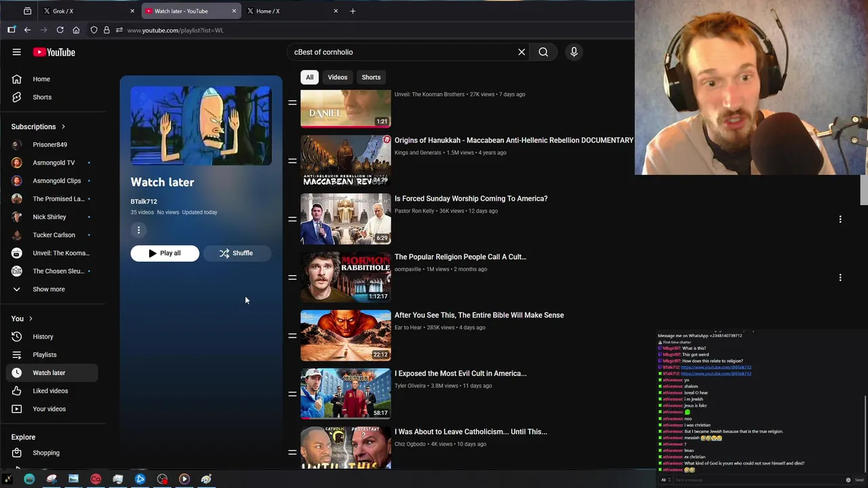This screenshot has height=488, width=868.
Task: Open three-dot menu for Forced Sunday Worship video
Action: (840, 219)
